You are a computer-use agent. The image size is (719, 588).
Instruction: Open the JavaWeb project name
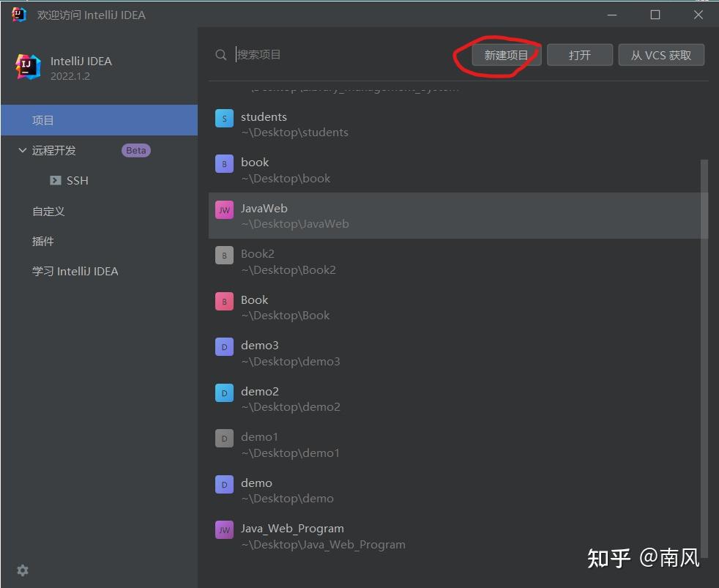tap(264, 208)
